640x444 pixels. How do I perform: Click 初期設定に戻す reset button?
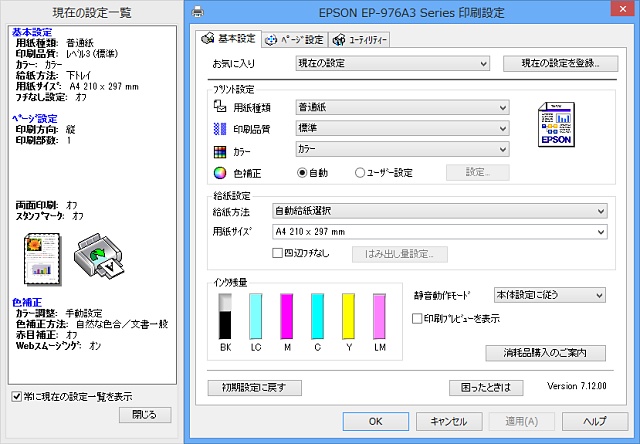click(x=254, y=388)
